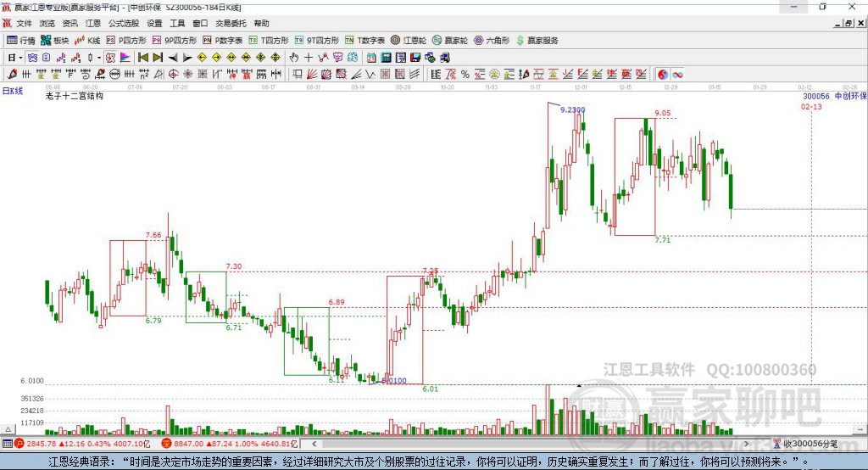Open the T数字表 tool
Screen dimensions: 868x470
(364, 41)
